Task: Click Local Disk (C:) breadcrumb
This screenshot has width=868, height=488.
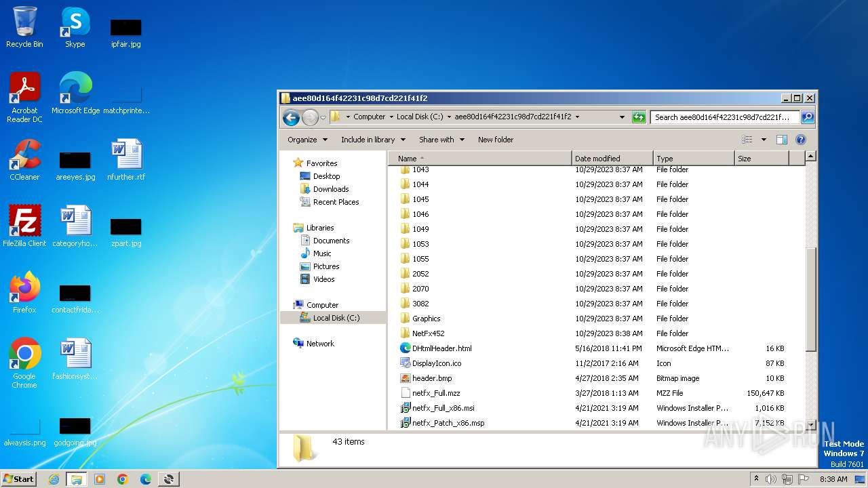Action: 420,117
